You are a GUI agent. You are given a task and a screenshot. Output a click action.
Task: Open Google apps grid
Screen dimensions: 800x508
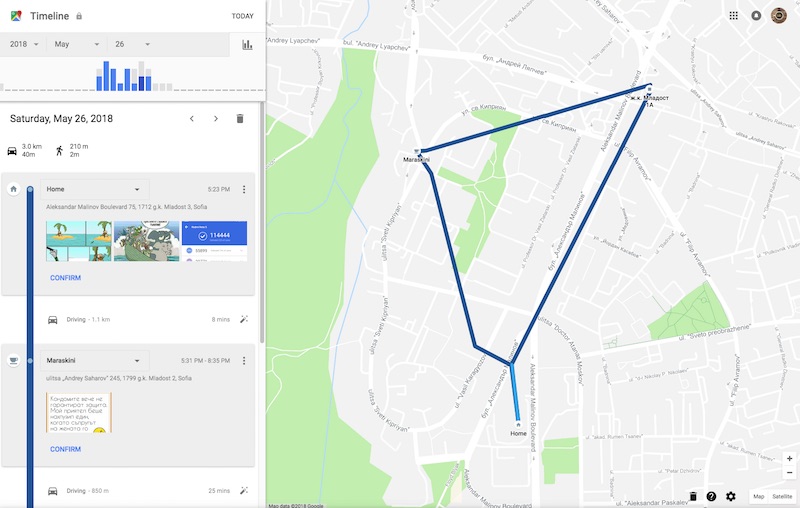pyautogui.click(x=734, y=16)
